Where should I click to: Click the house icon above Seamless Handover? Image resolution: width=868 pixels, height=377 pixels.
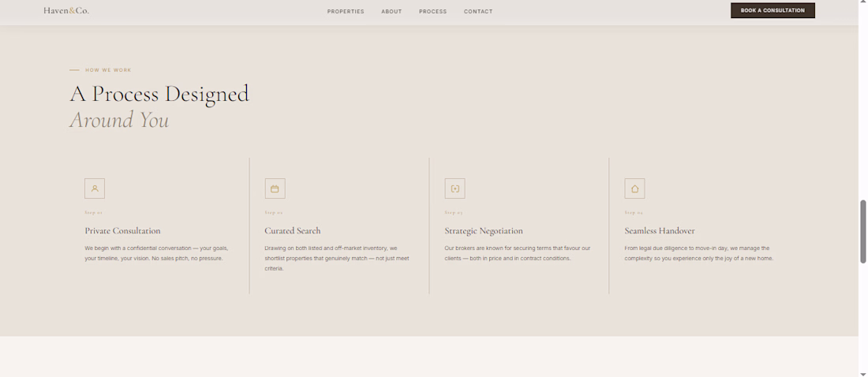tap(634, 188)
